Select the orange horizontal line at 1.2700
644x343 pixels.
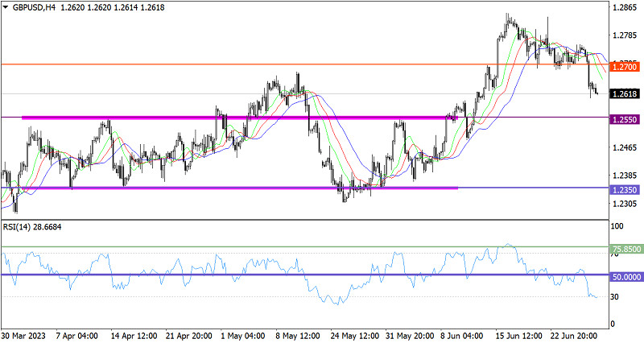pyautogui.click(x=242, y=64)
